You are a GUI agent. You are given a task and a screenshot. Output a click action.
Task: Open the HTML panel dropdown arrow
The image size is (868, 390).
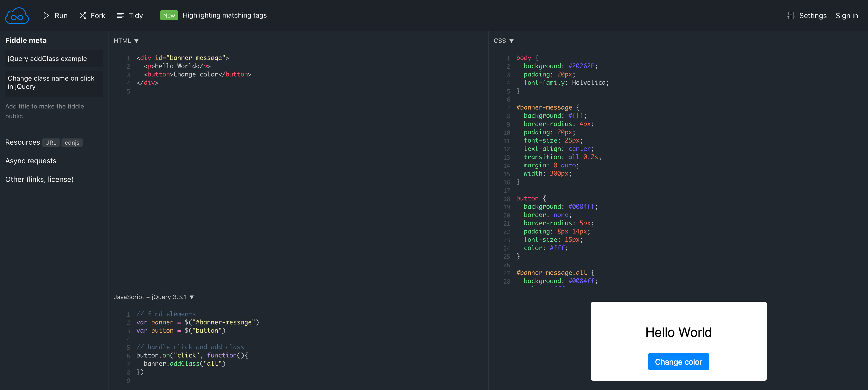tap(137, 40)
